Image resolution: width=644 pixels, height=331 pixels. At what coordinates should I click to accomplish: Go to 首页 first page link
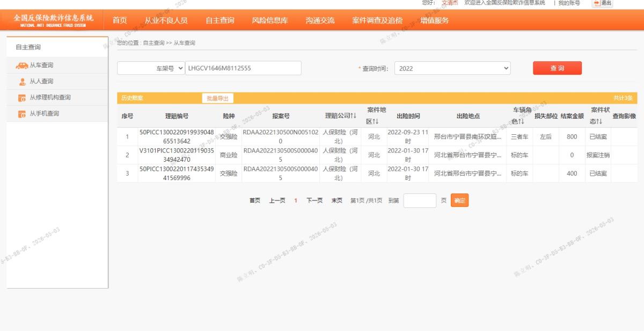255,200
